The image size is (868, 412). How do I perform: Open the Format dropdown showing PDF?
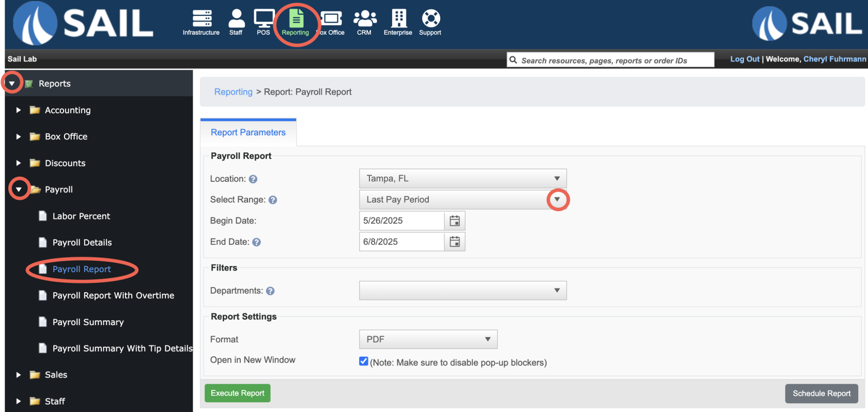(428, 340)
